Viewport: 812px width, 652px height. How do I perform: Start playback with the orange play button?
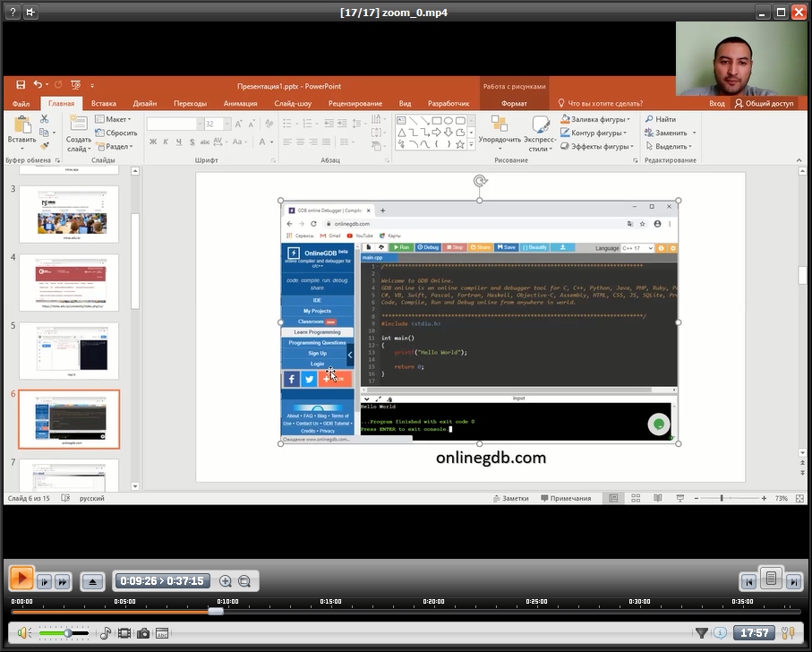[21, 579]
